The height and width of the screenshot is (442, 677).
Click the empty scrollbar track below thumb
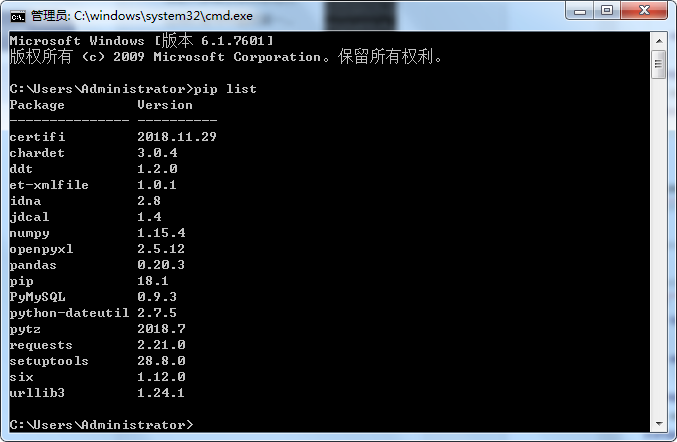658,250
